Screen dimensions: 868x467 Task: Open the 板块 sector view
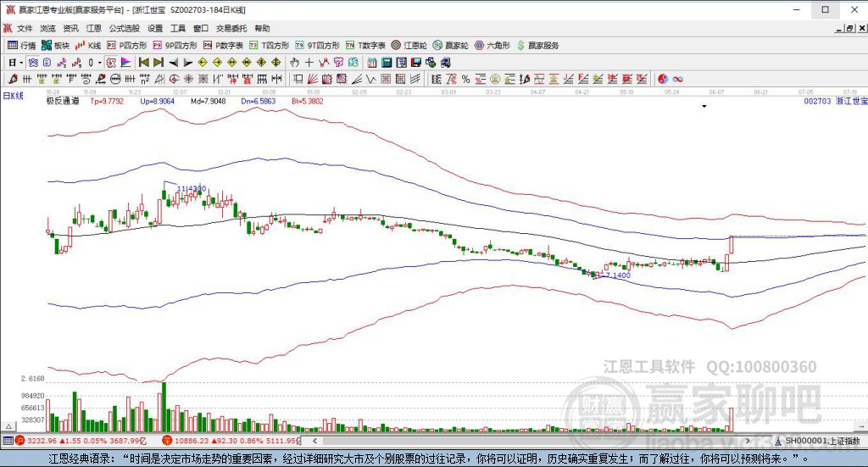pos(55,46)
